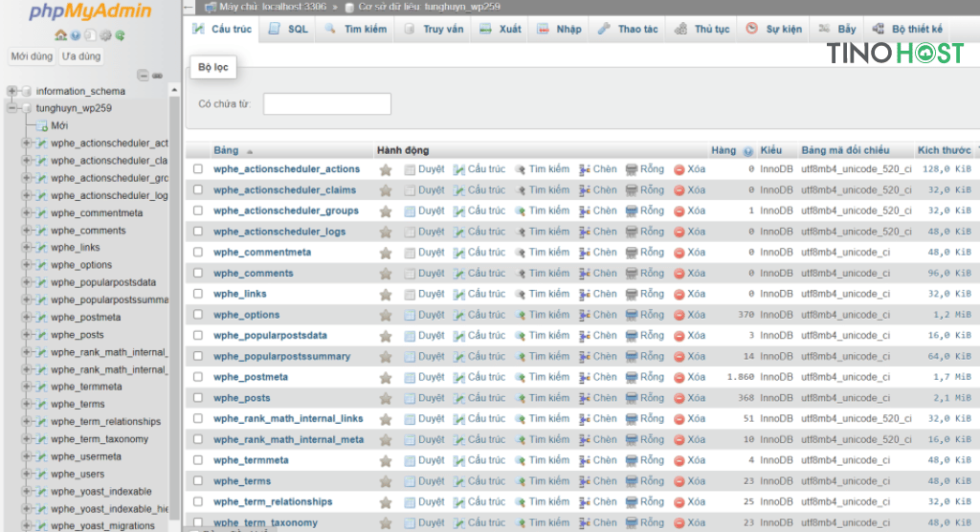Tick checkbox for wphe_termmeta
The height and width of the screenshot is (532, 980).
click(x=198, y=459)
